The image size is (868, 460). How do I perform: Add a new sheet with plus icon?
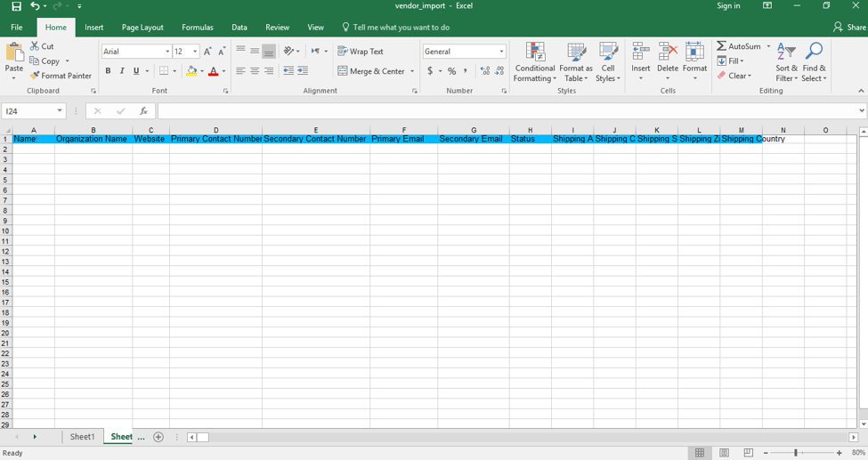point(158,437)
